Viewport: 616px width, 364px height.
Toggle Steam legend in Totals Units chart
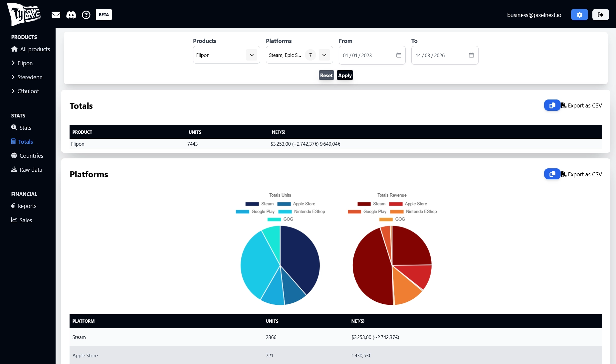(x=260, y=204)
